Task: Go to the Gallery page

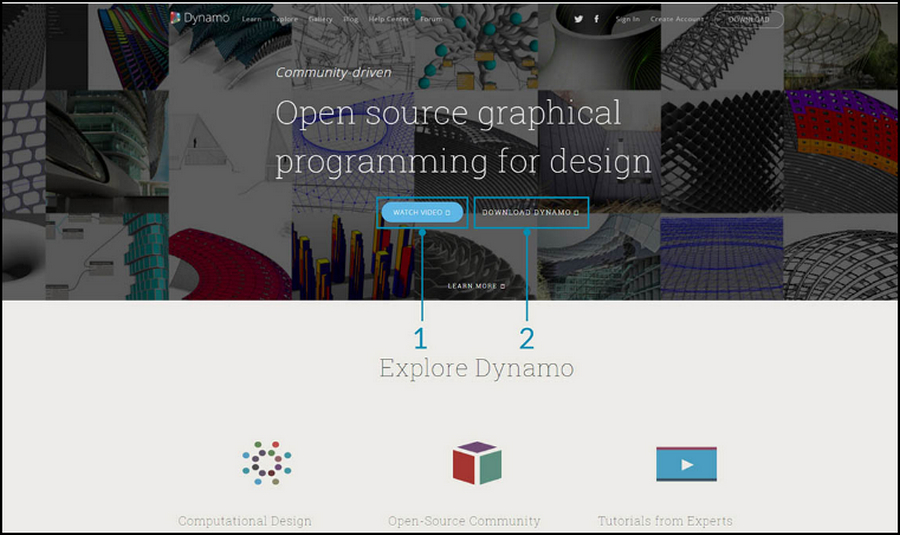Action: (320, 19)
